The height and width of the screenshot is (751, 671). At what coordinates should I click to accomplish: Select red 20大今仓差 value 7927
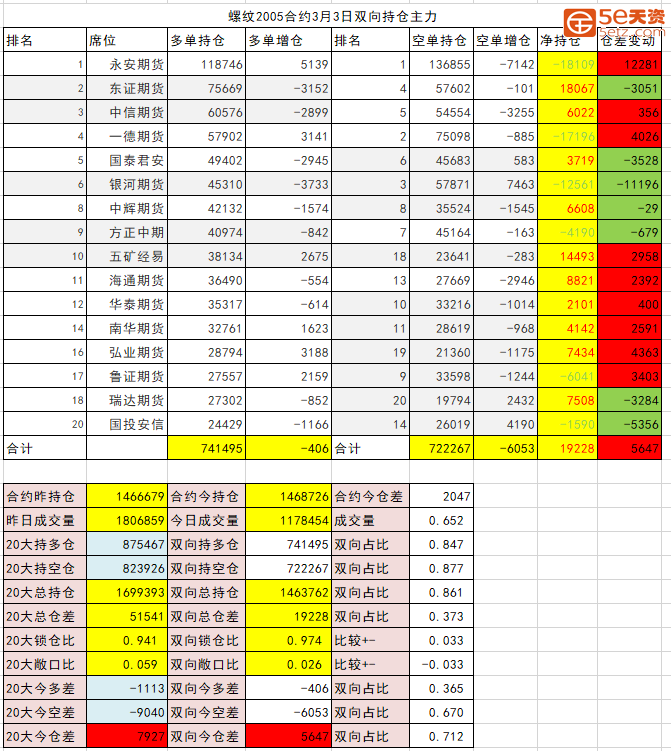pos(127,736)
